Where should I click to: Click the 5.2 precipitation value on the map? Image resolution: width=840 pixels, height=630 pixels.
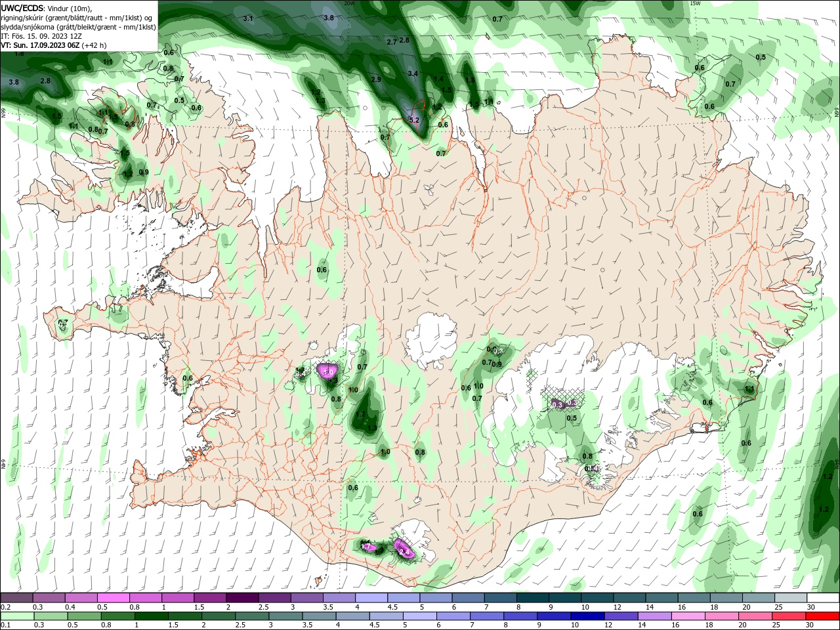[x=414, y=120]
